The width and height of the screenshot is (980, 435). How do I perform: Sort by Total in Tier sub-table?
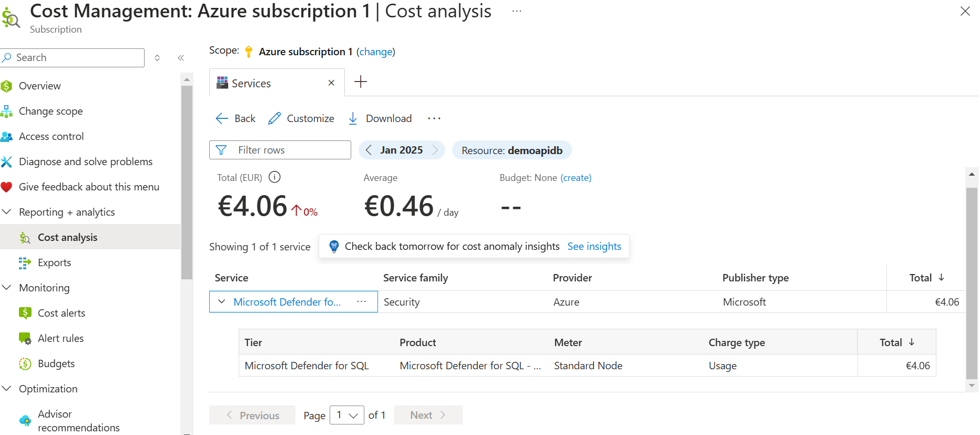point(897,342)
